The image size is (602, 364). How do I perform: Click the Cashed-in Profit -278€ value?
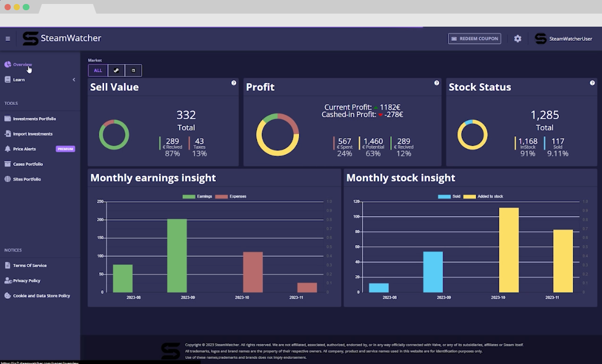(393, 115)
